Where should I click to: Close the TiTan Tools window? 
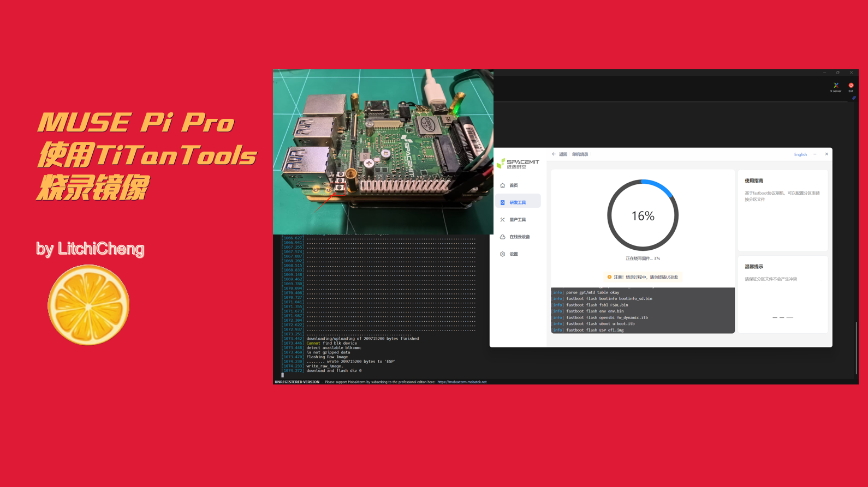pos(827,154)
